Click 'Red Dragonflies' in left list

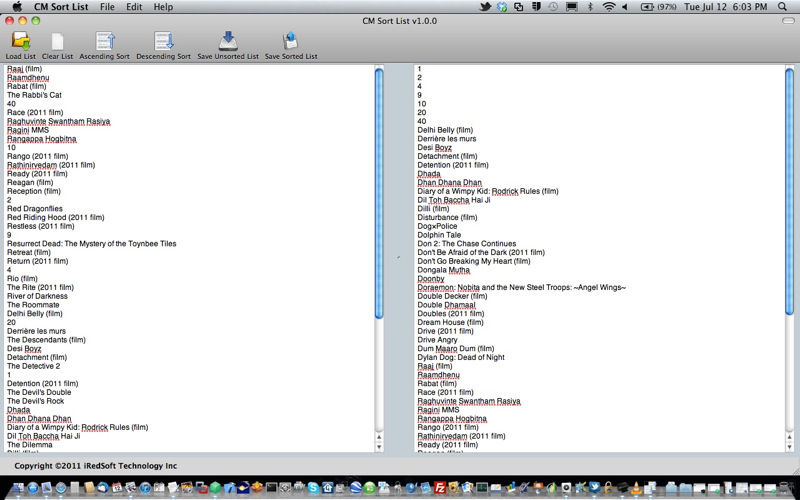tap(35, 209)
